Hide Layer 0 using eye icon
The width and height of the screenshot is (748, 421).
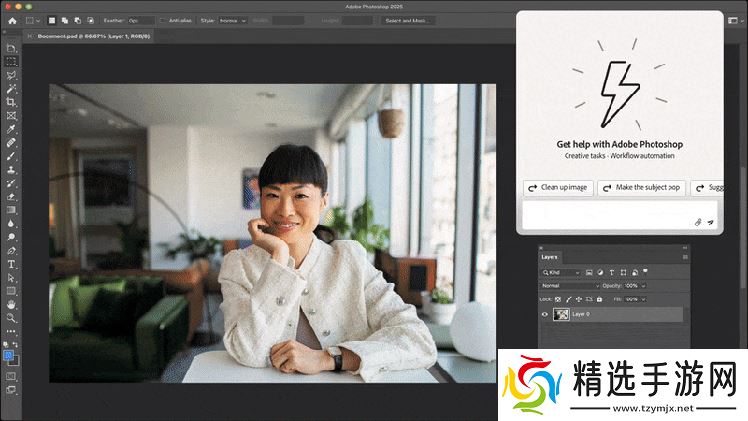coord(545,314)
